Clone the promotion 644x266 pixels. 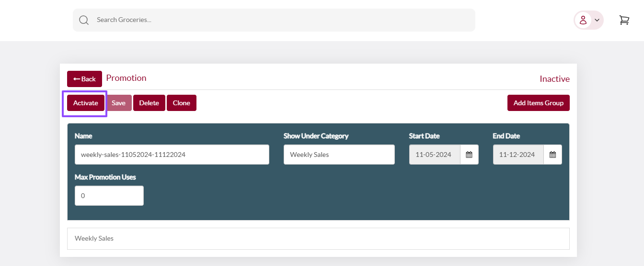[x=182, y=103]
